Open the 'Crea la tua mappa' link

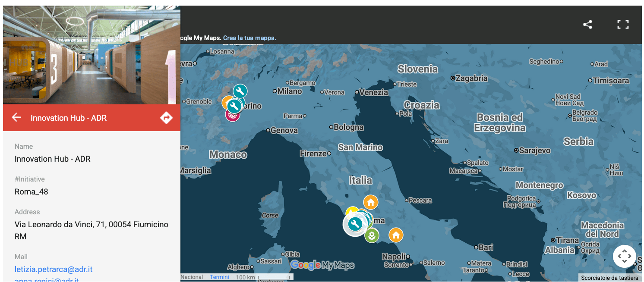[x=249, y=38]
